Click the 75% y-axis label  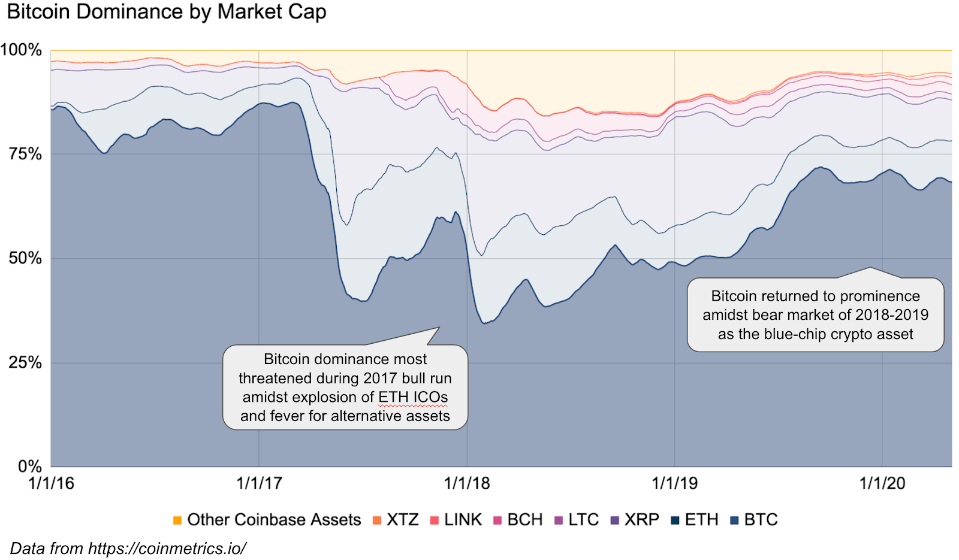(x=25, y=154)
